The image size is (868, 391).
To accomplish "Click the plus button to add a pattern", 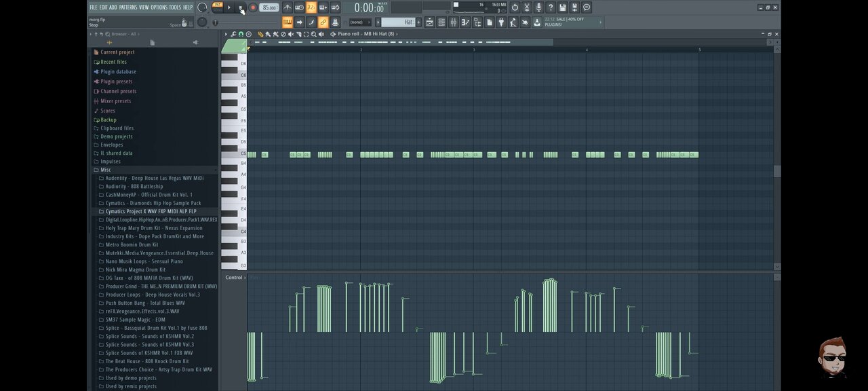I will [418, 22].
